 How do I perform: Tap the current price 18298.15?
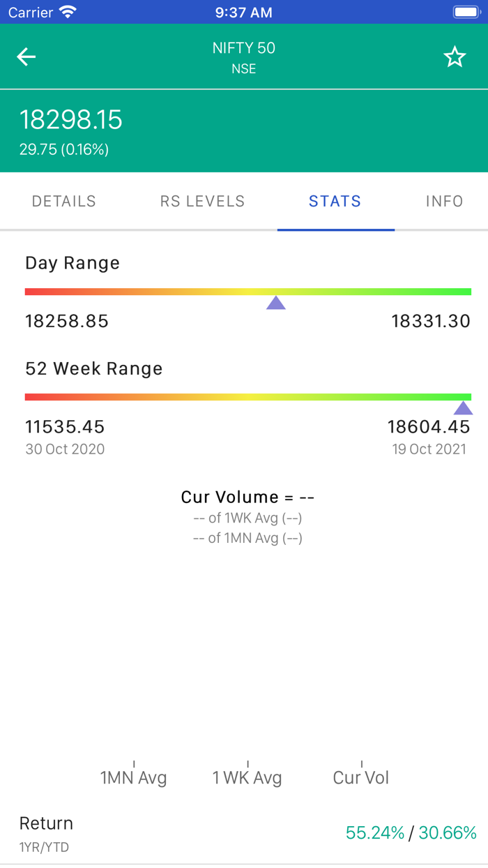click(71, 120)
